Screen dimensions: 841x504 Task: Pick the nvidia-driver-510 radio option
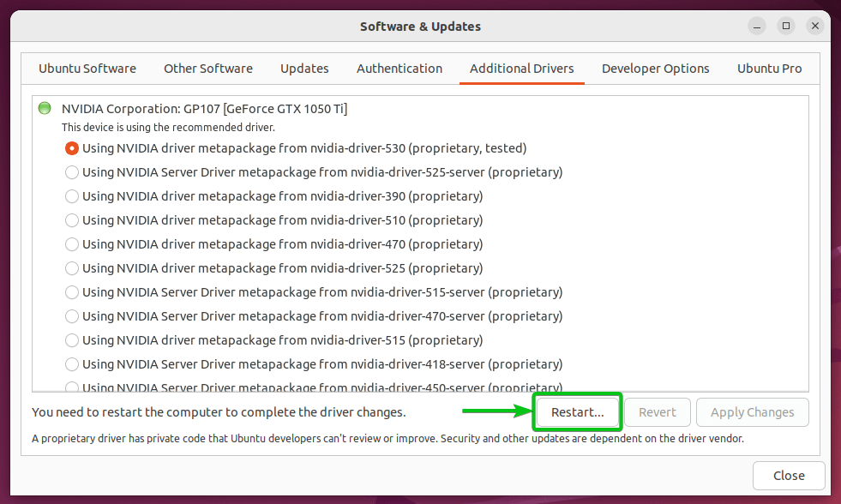click(x=72, y=220)
